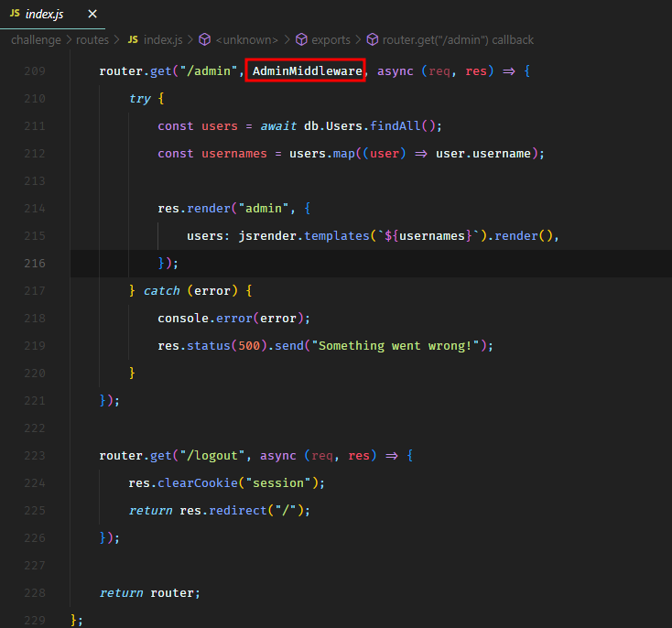Click the highlighted AdminMiddleware identifier

[x=307, y=71]
